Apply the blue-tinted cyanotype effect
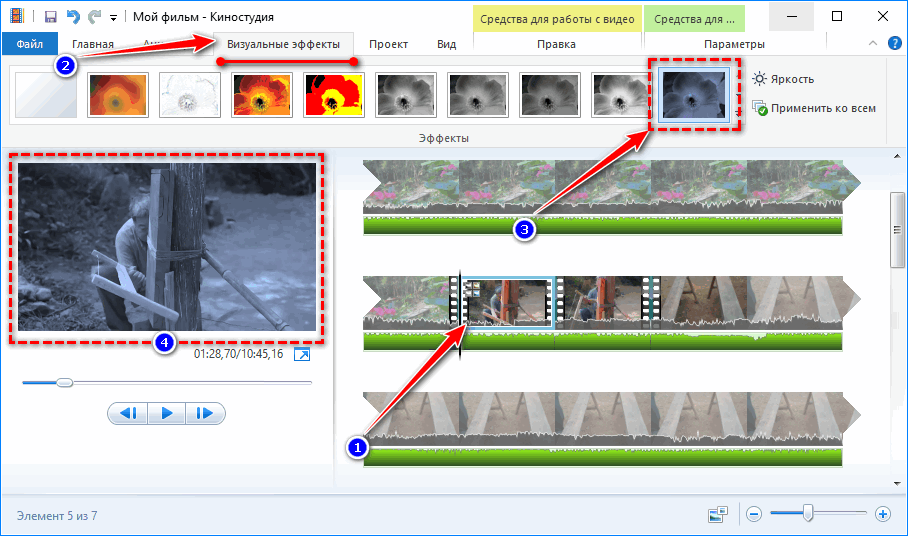908x536 pixels. (x=694, y=95)
